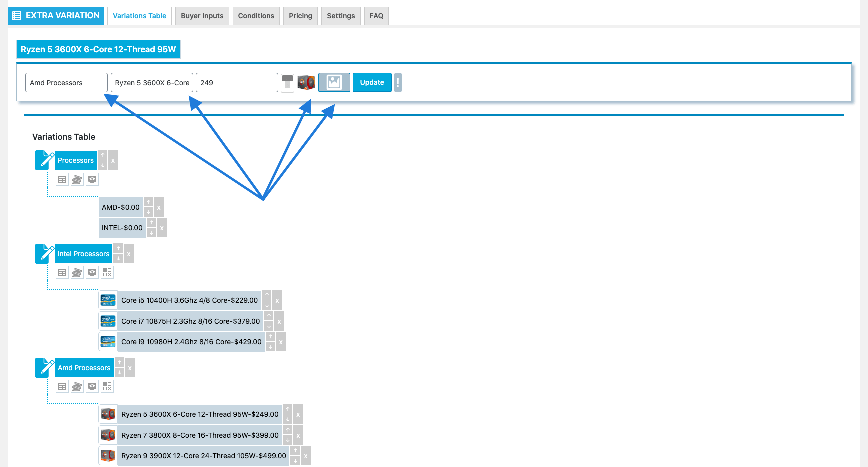868x467 pixels.
Task: Click the table layout icon under Processors
Action: point(62,179)
